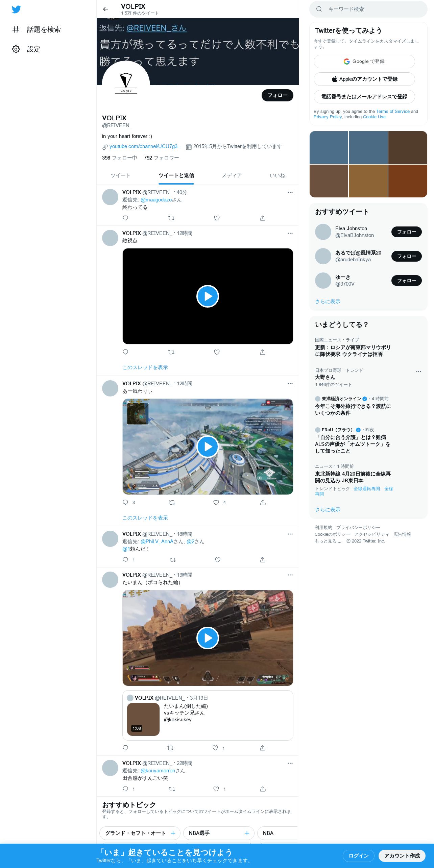The width and height of the screenshot is (434, 868).
Task: Reply to the 終わってる tweet
Action: (x=125, y=218)
